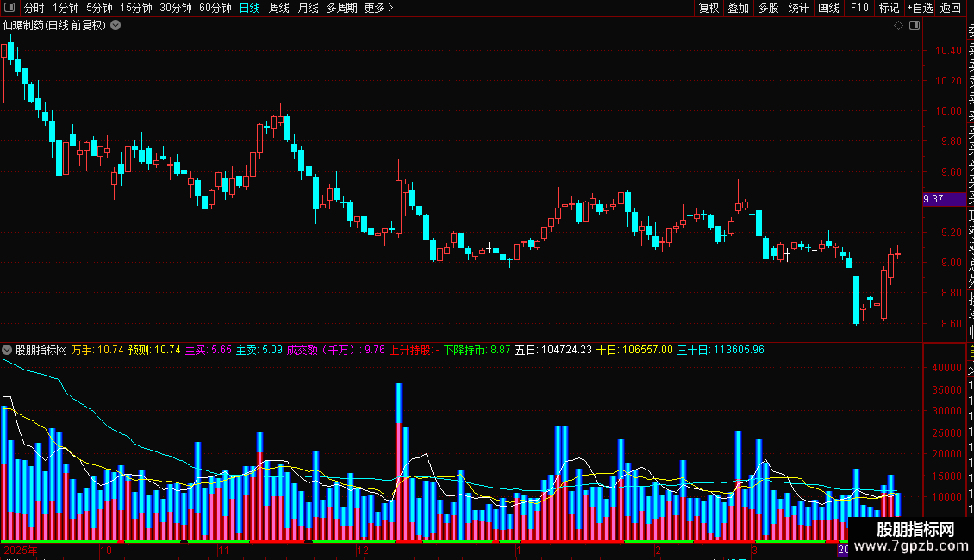The image size is (974, 560).
Task: Click the 10.00 price axis label
Action: coord(948,111)
